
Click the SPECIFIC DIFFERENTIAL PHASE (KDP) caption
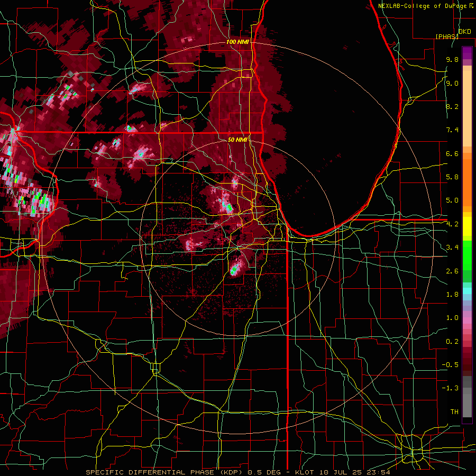165,472
